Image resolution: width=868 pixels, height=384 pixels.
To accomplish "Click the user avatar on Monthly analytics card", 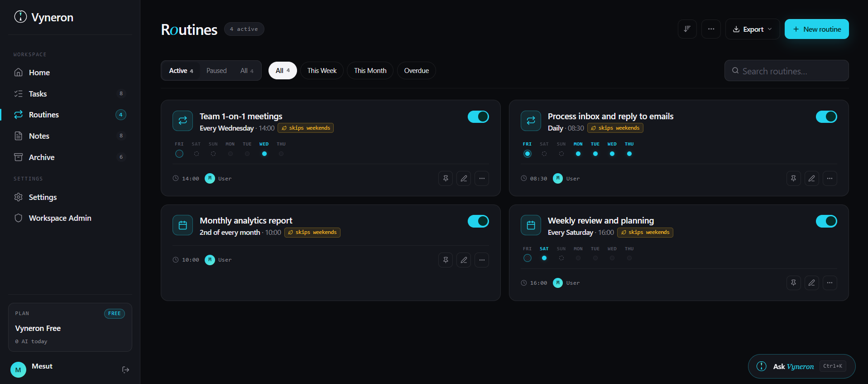I will [x=210, y=260].
